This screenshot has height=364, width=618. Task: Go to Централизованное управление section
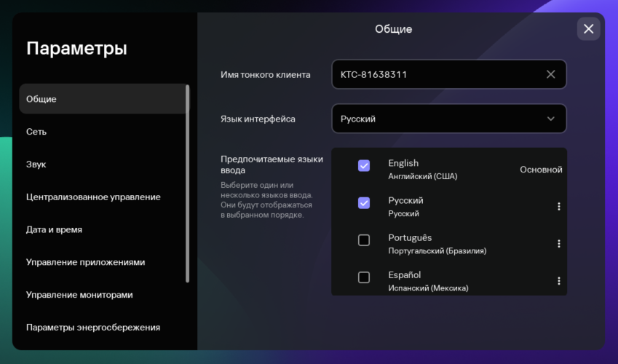pyautogui.click(x=93, y=197)
